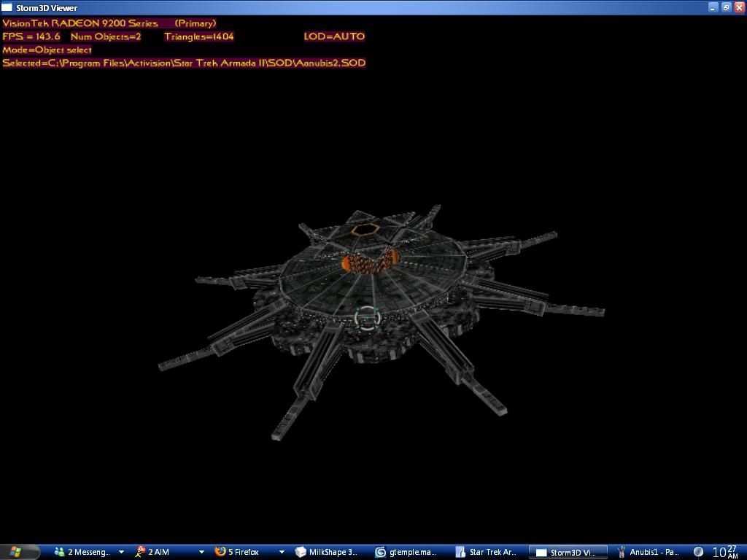This screenshot has height=560, width=747.
Task: Select the Storm3D Viewer taskbar button
Action: (568, 553)
